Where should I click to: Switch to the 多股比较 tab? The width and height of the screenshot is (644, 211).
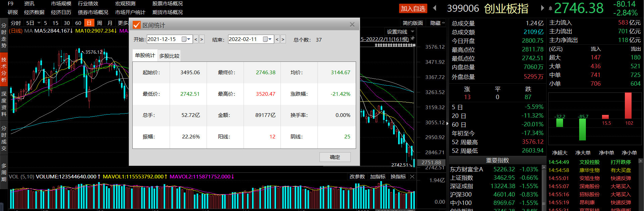click(x=169, y=56)
